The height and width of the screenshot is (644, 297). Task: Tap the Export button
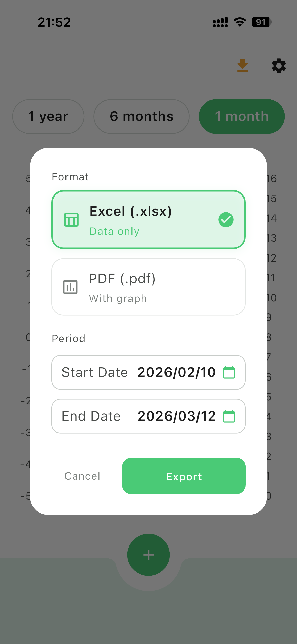click(x=184, y=476)
